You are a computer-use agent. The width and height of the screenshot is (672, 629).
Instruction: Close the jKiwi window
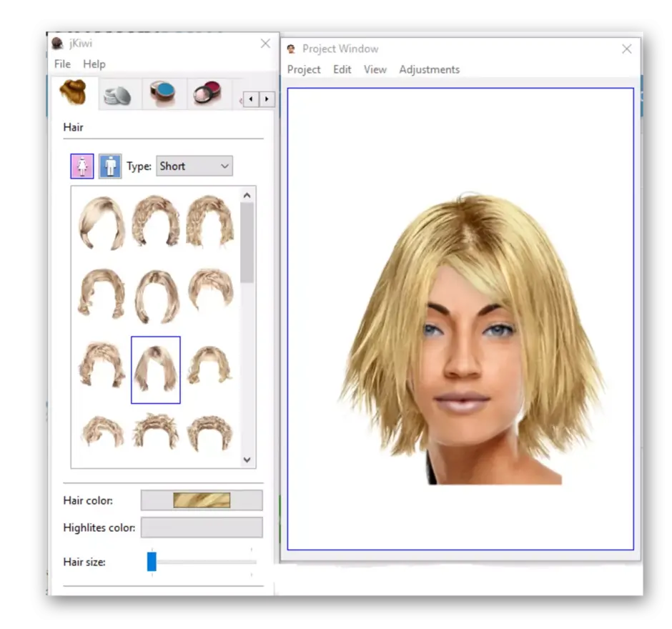(265, 44)
